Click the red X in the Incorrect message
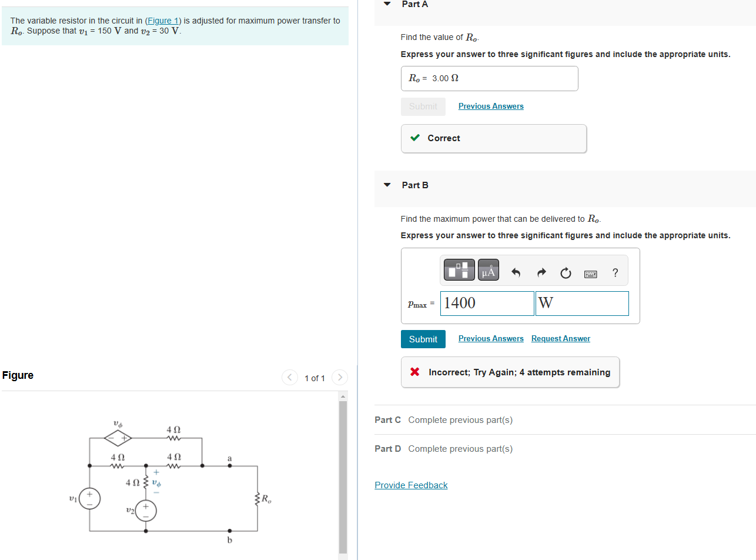756x560 pixels. coord(414,372)
